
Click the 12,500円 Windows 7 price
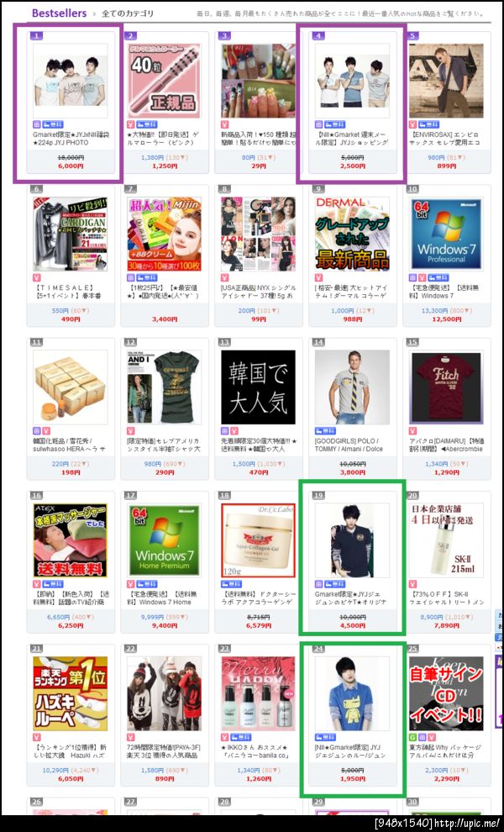(x=446, y=319)
